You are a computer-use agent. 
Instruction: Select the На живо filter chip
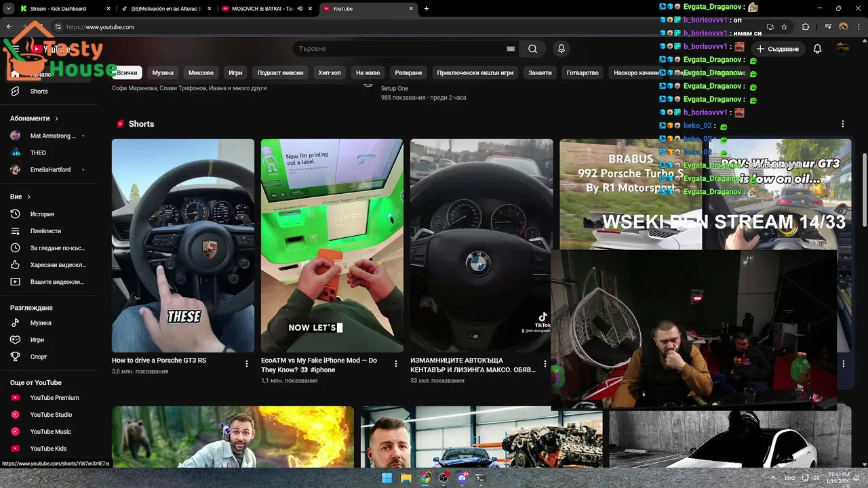(x=368, y=73)
